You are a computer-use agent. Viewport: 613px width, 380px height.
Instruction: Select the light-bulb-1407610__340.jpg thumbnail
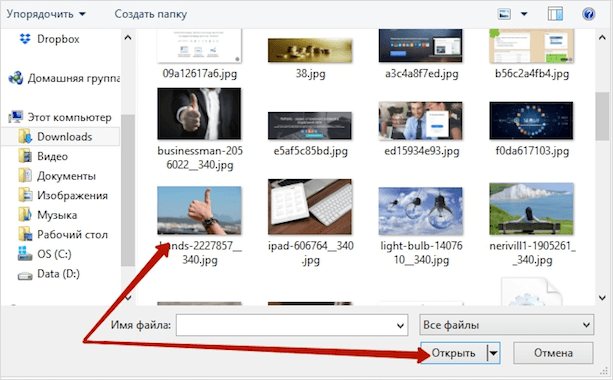(x=421, y=211)
